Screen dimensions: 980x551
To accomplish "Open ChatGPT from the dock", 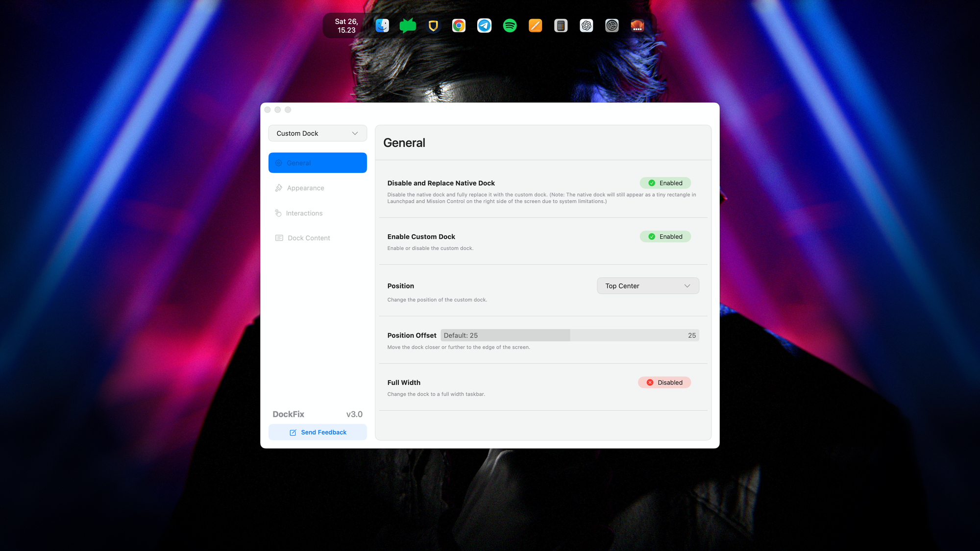I will click(586, 25).
